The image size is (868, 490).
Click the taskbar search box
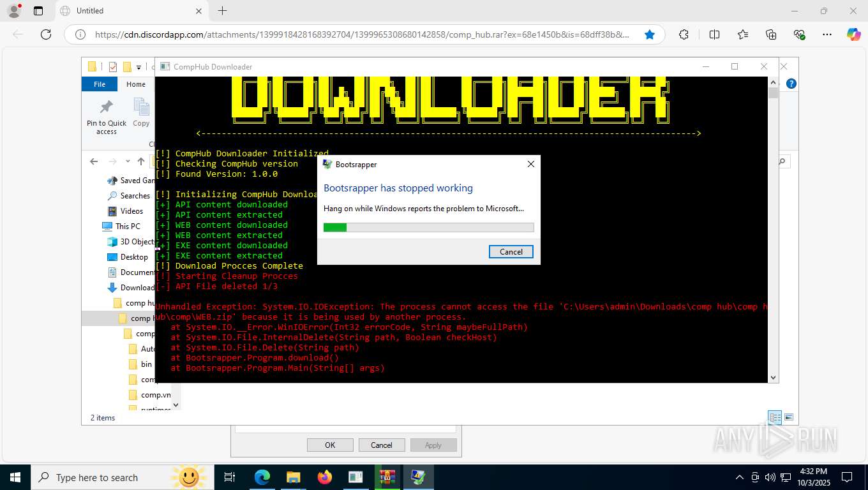123,477
